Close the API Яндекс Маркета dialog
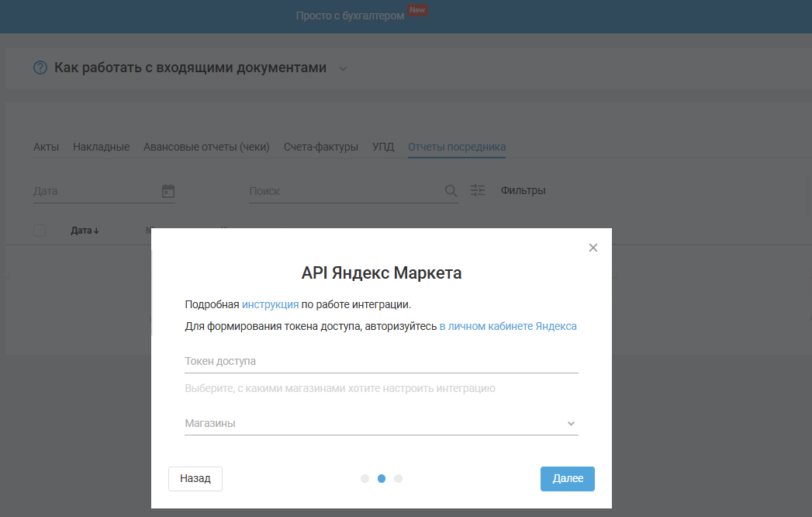812x517 pixels. [593, 248]
